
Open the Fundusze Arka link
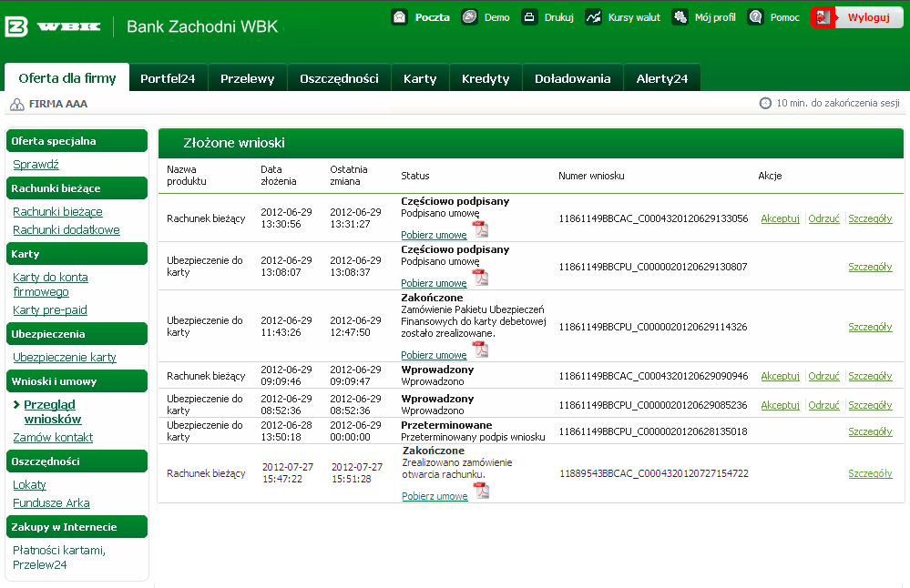coord(51,503)
